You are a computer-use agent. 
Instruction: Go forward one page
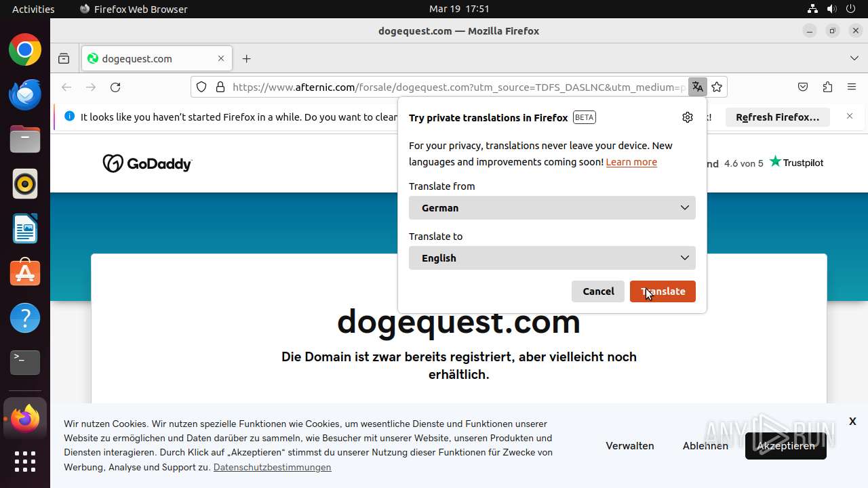coord(91,87)
